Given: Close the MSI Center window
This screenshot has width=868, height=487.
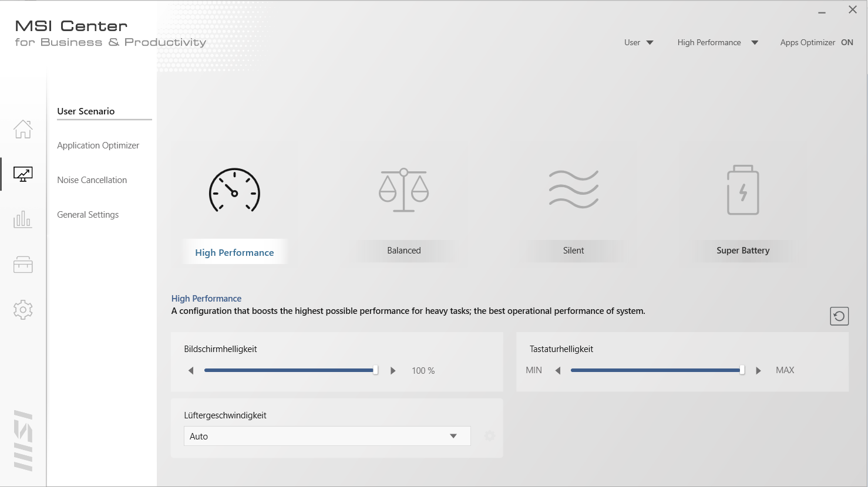Looking at the screenshot, I should (x=853, y=9).
